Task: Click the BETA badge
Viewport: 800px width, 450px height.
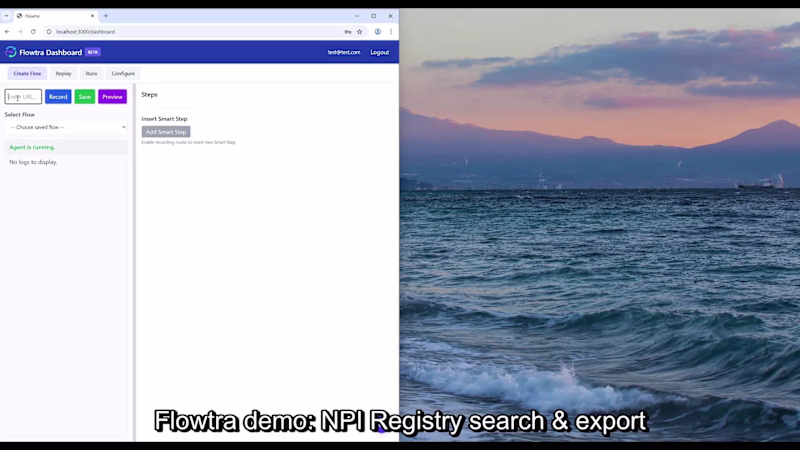Action: pyautogui.click(x=93, y=52)
